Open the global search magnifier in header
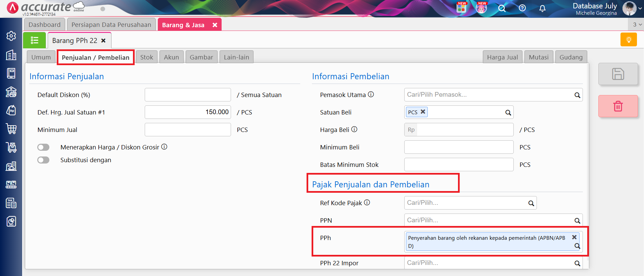Viewport: 644px width, 276px height. pos(502,8)
